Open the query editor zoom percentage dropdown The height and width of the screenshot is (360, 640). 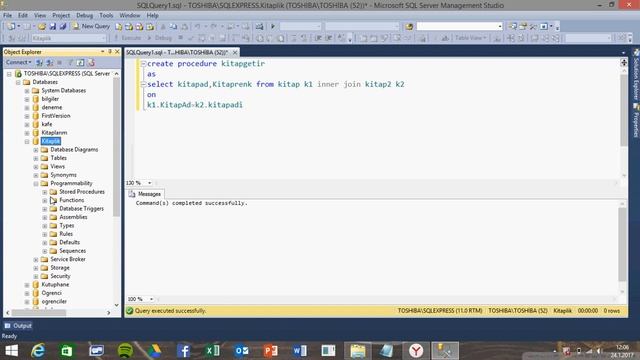pyautogui.click(x=150, y=183)
